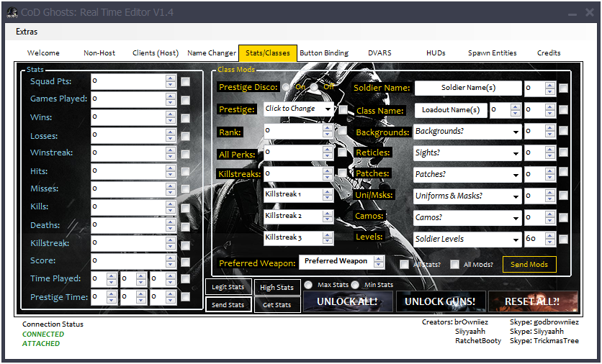Image resolution: width=602 pixels, height=364 pixels.
Task: Click the All Perks stepper arrows
Action: [328, 153]
